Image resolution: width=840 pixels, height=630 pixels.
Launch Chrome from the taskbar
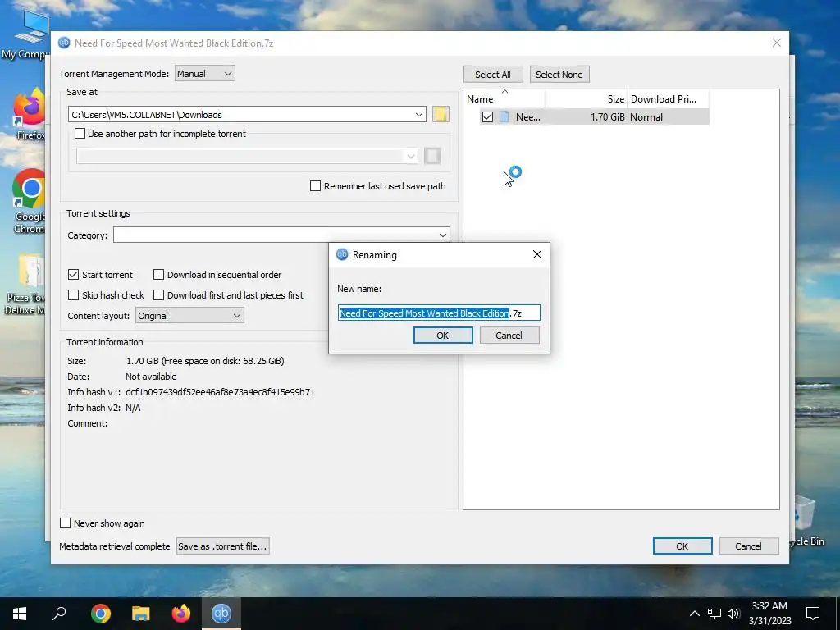pos(100,614)
